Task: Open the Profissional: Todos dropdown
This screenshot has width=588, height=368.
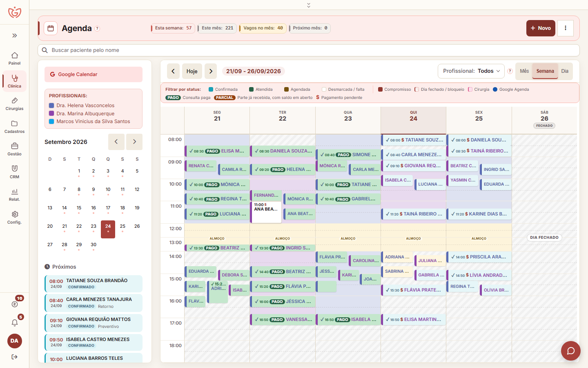Action: (471, 71)
